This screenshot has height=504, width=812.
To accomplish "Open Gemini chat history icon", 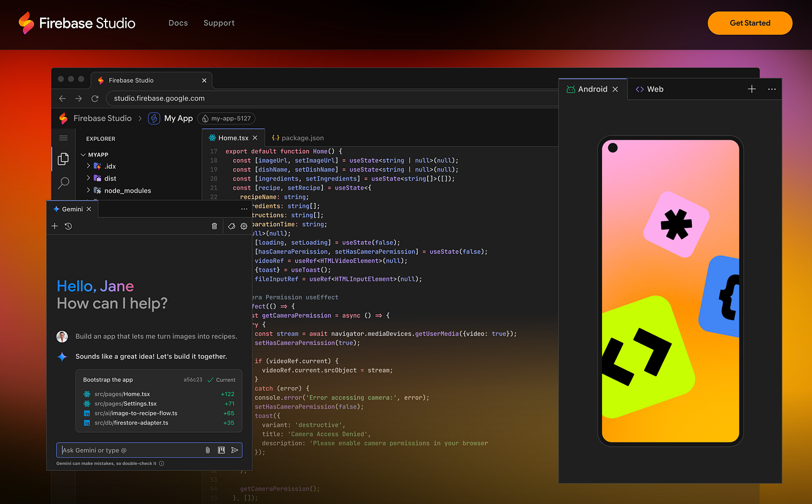I will pyautogui.click(x=68, y=226).
